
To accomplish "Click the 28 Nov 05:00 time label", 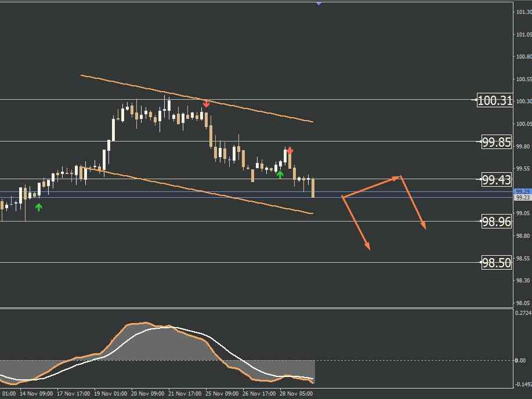I will pos(296,394).
